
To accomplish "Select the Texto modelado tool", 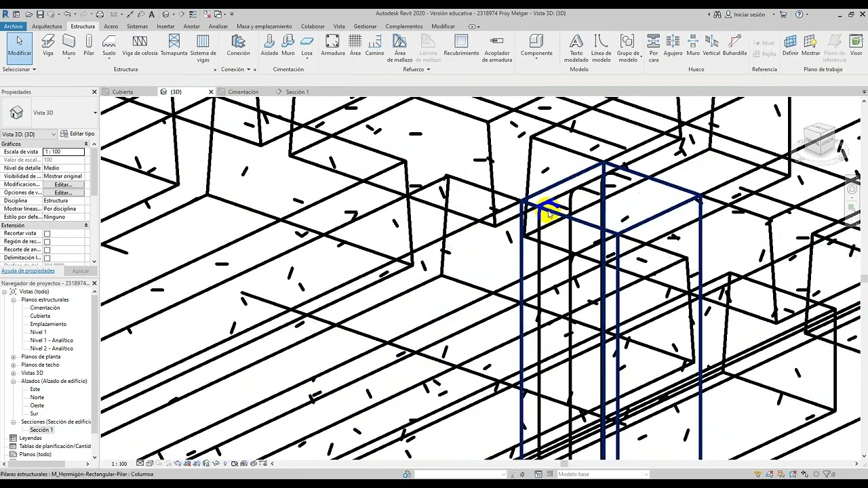I will 576,48.
